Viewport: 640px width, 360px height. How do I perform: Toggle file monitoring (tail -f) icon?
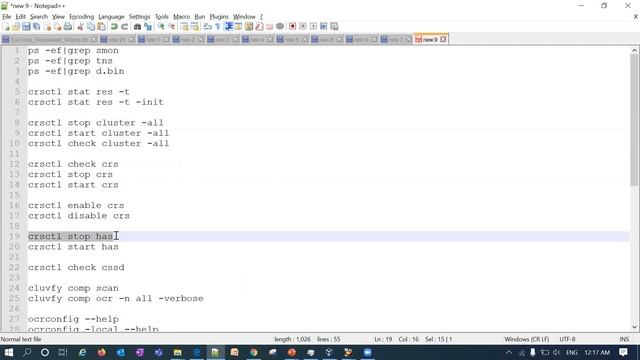[x=280, y=27]
